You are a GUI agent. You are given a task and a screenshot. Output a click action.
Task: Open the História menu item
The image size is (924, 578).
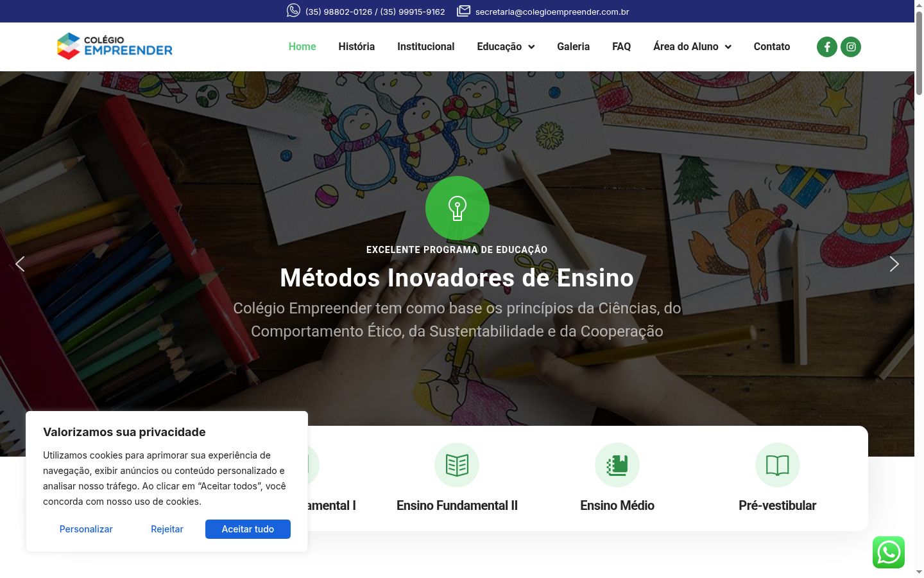point(357,47)
